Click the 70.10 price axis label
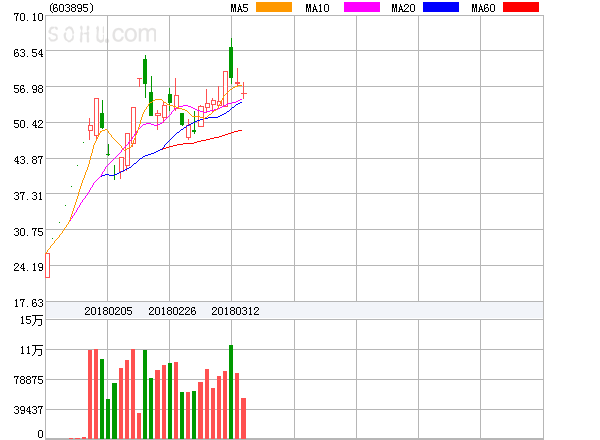The height and width of the screenshot is (440, 600). point(28,18)
